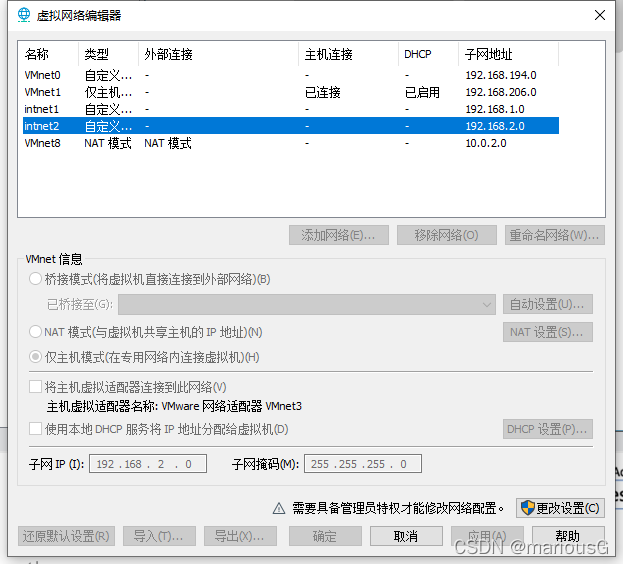
Task: Click the 帮助 button
Action: pos(568,536)
